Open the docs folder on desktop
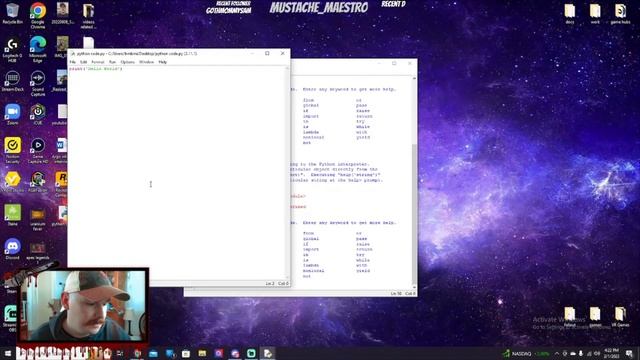Image resolution: width=640 pixels, height=360 pixels. pos(570,14)
